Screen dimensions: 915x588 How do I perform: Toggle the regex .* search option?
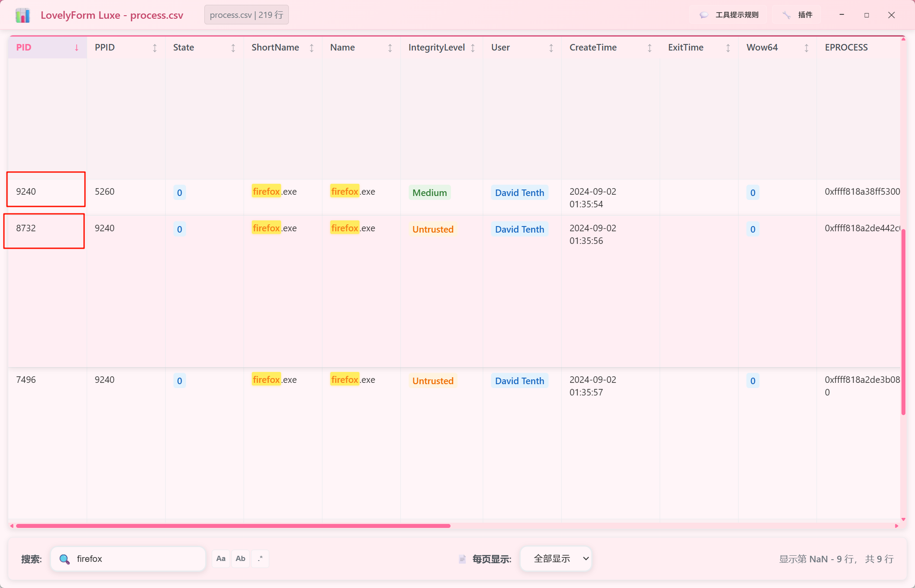click(260, 559)
